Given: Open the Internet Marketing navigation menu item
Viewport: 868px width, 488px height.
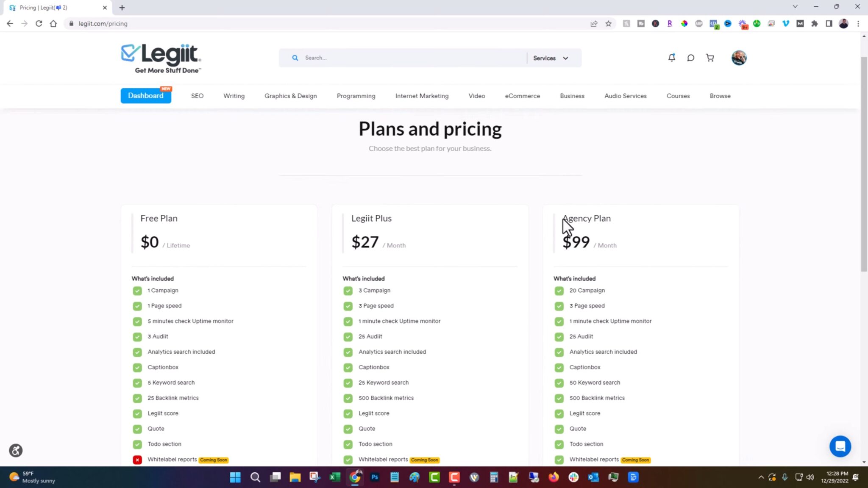Looking at the screenshot, I should coord(421,96).
